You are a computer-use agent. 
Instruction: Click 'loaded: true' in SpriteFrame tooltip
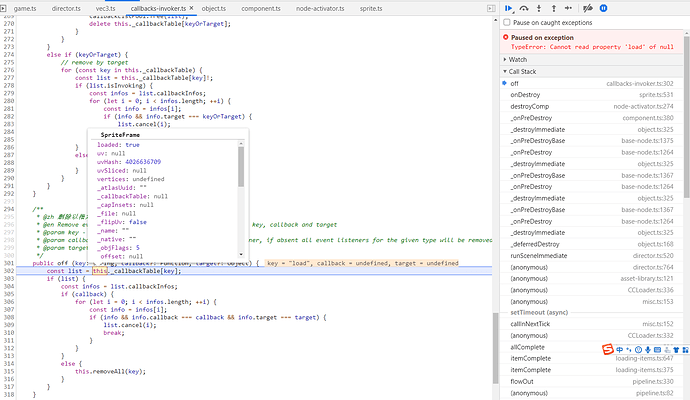point(118,145)
